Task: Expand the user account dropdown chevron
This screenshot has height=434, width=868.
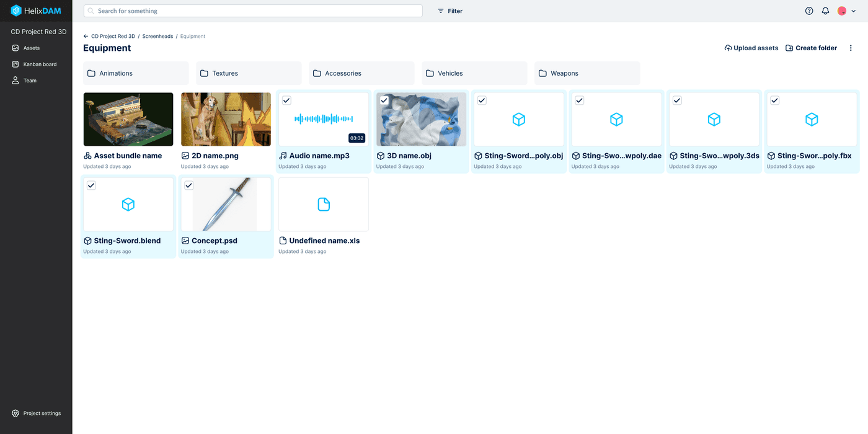Action: 853,11
